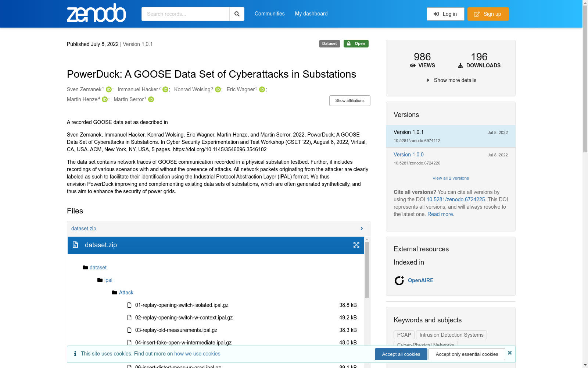Click the page vertical scrollbar thumb
588x368 pixels.
[585, 79]
